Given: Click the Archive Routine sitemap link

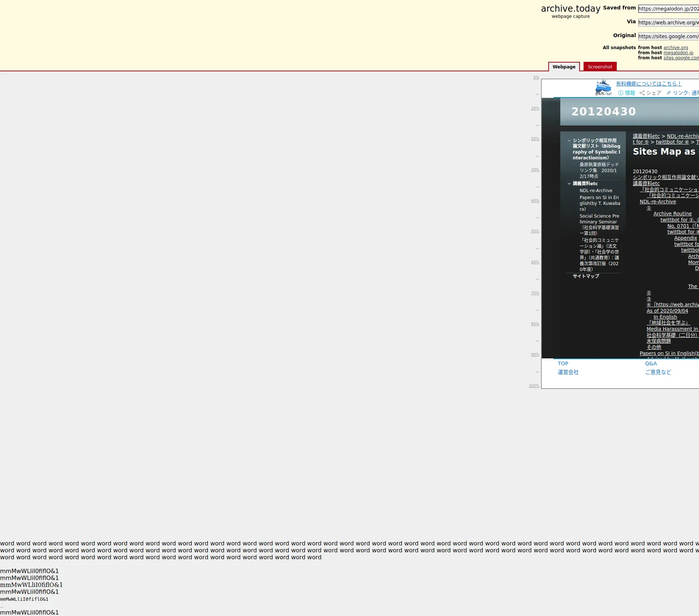Looking at the screenshot, I should (672, 214).
